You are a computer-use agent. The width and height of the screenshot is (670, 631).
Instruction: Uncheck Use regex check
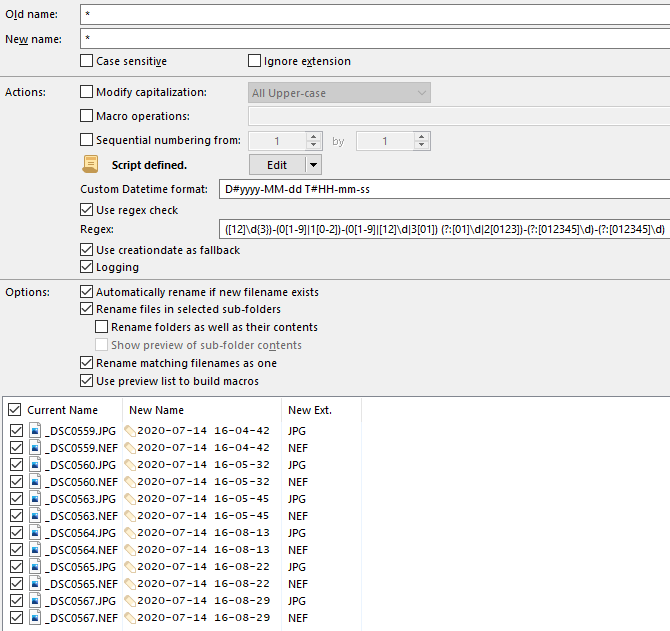[x=86, y=209]
